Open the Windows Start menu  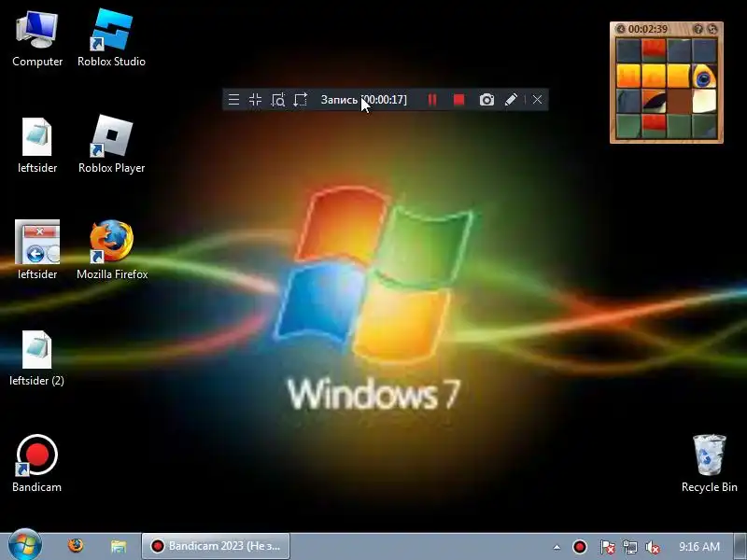coord(25,546)
